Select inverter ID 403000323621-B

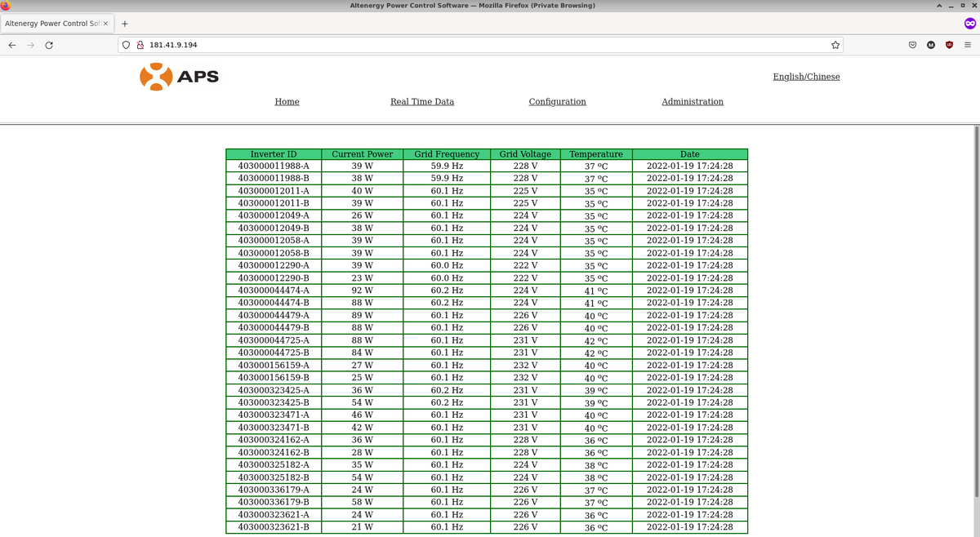coord(274,527)
